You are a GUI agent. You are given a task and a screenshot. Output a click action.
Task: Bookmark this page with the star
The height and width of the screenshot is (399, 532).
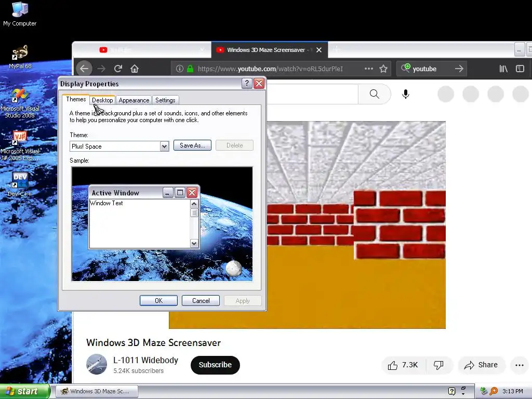(x=383, y=69)
